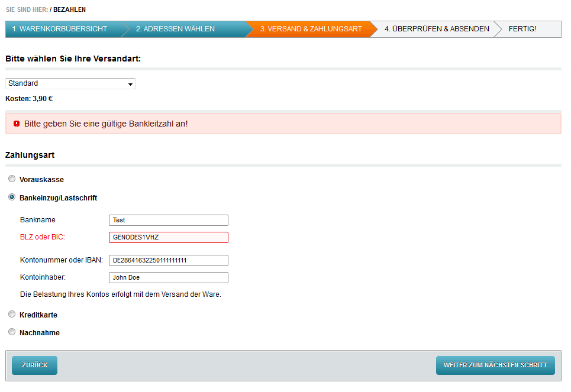The height and width of the screenshot is (392, 571).
Task: Switch to step 2 Adressen wählen
Action: tap(175, 29)
